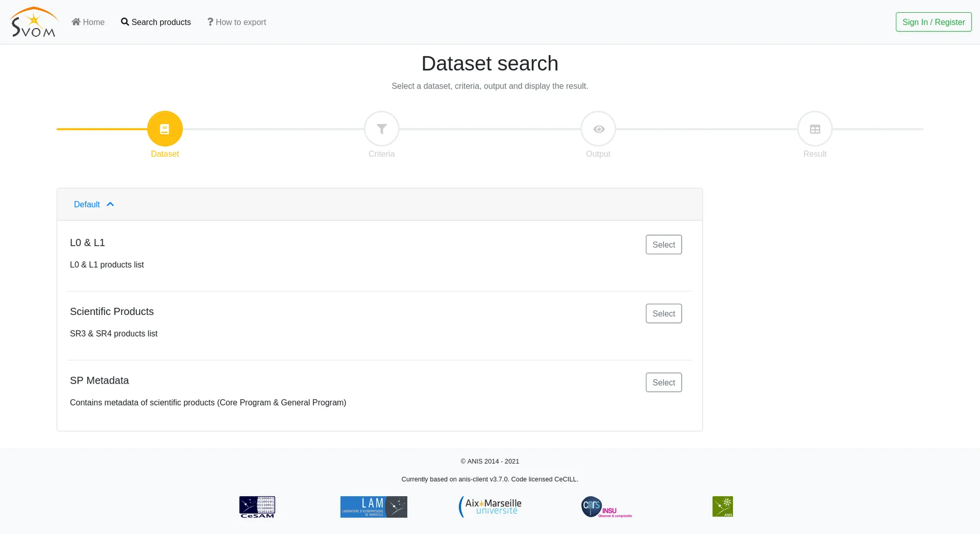Image resolution: width=980 pixels, height=534 pixels.
Task: Open How to export help page
Action: (237, 22)
